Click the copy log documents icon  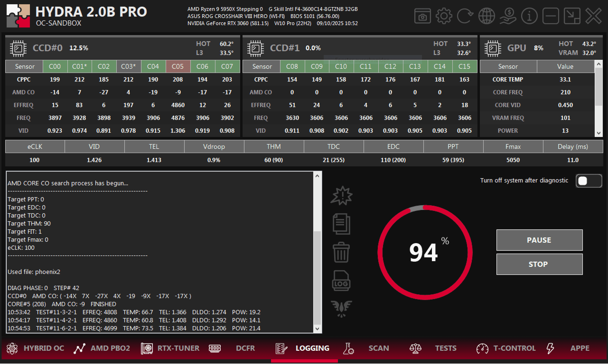341,224
